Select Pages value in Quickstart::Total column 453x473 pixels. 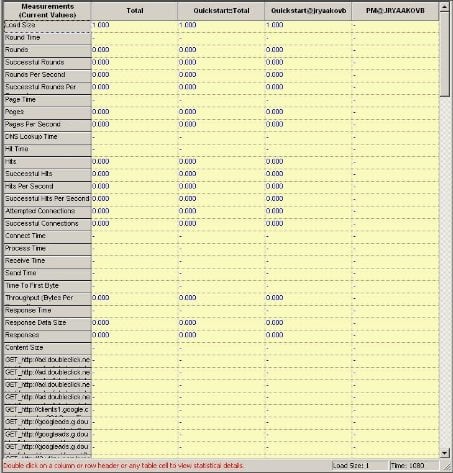tap(188, 112)
